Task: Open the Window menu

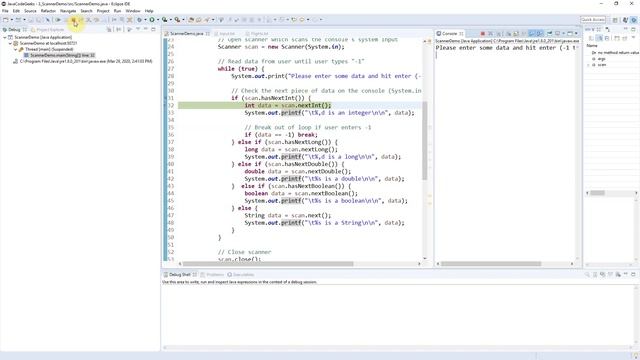Action: [x=133, y=11]
